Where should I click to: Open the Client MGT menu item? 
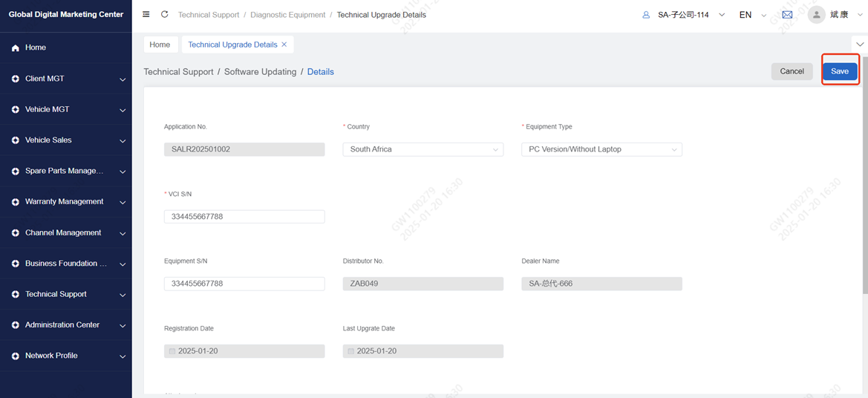click(65, 78)
